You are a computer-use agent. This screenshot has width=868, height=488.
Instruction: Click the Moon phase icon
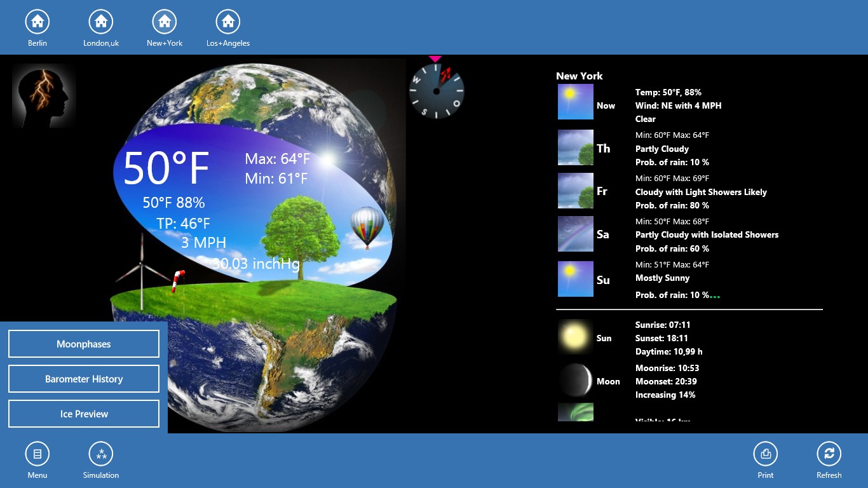[575, 380]
